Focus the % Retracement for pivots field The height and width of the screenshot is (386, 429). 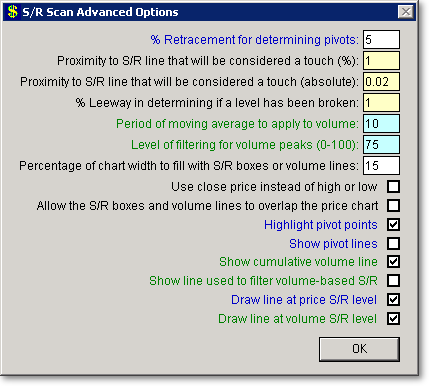(381, 40)
